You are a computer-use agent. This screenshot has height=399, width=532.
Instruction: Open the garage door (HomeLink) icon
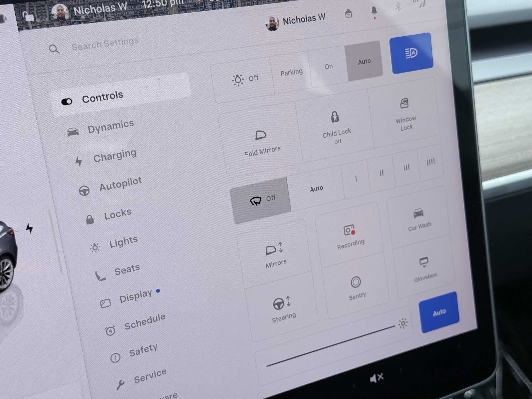click(x=348, y=13)
